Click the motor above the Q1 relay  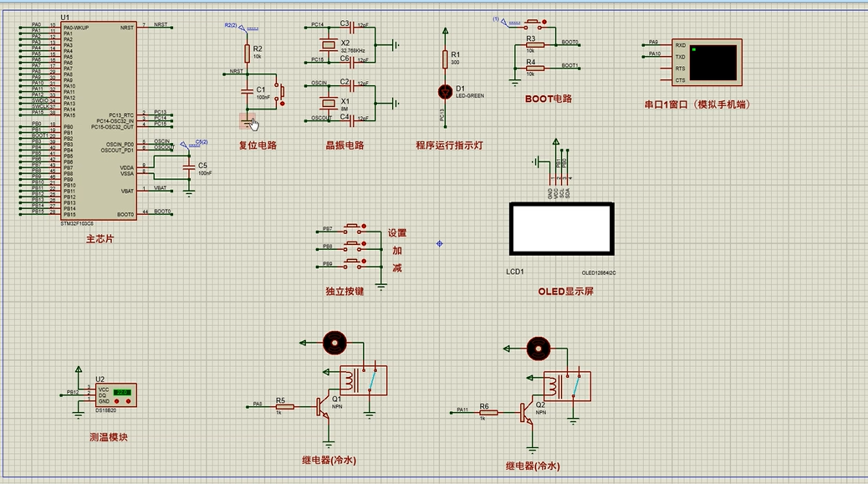point(334,343)
